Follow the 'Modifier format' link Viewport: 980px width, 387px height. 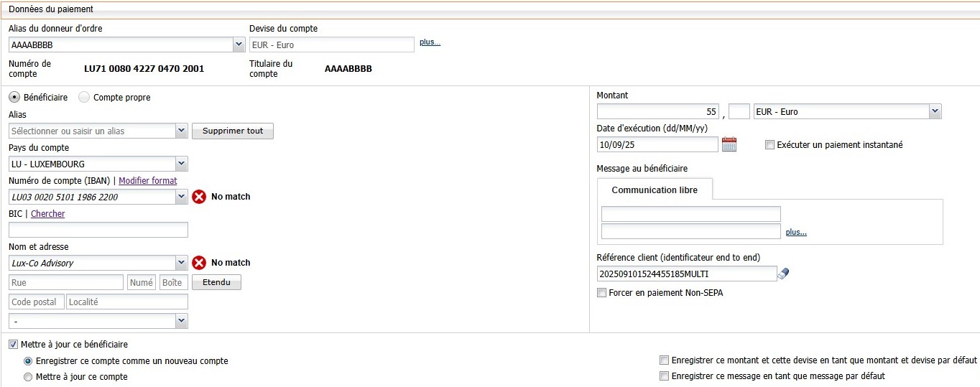[147, 181]
